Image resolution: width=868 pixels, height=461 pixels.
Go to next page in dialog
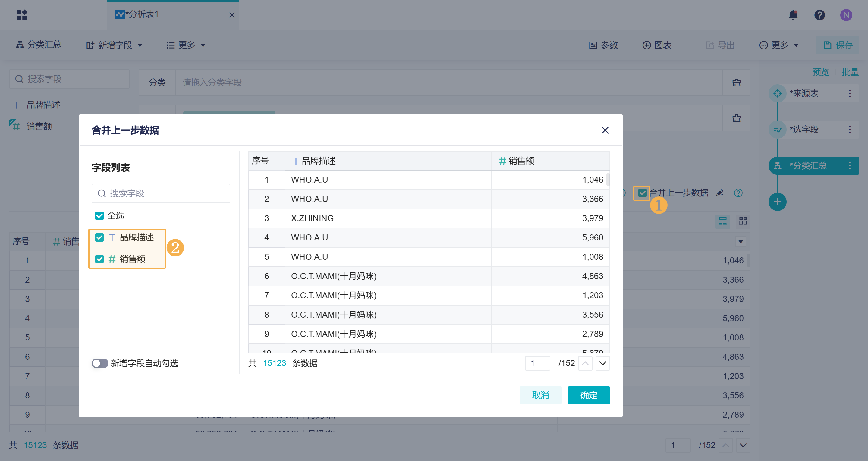click(x=602, y=363)
